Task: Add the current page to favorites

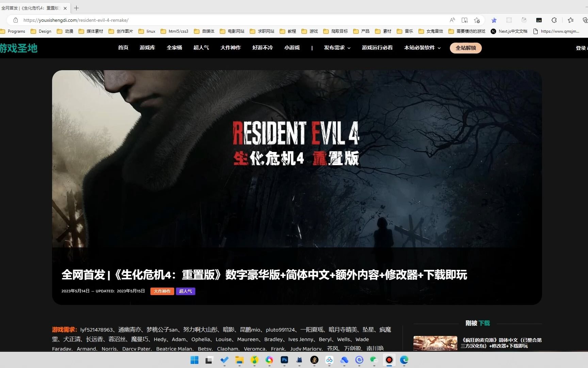Action: click(x=476, y=20)
